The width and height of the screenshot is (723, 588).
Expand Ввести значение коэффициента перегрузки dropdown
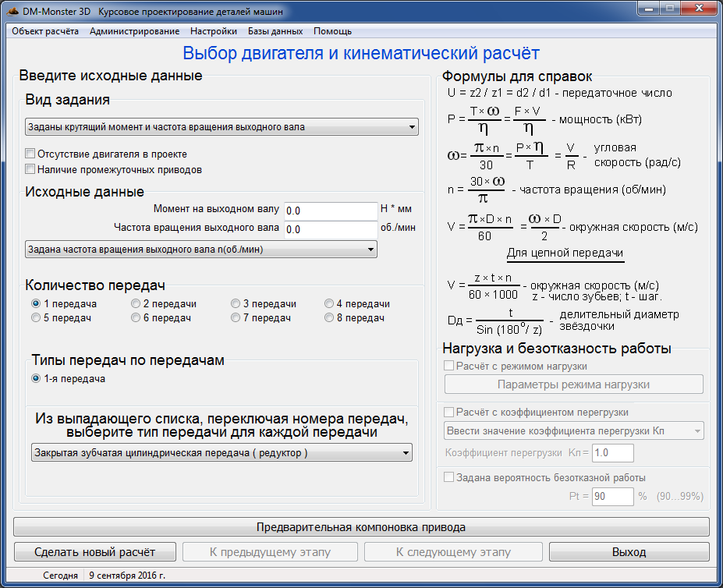573,430
